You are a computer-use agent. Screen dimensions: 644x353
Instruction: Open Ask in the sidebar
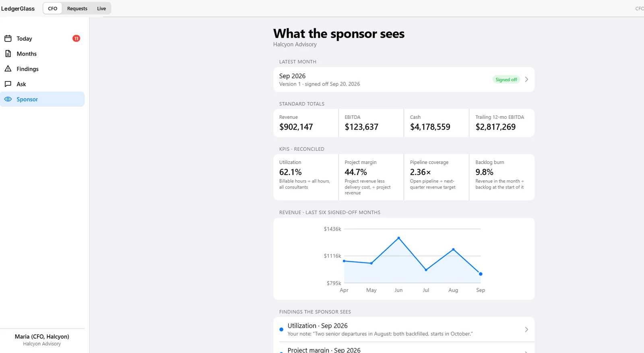(x=42, y=84)
